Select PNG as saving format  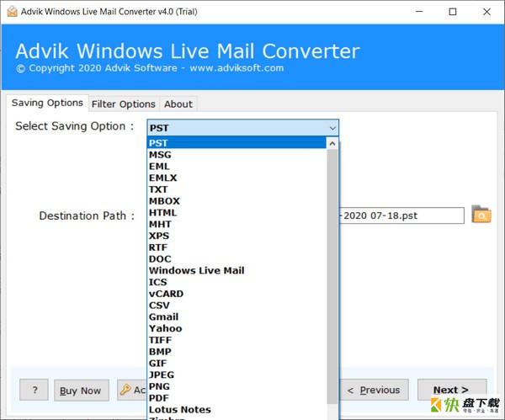(237, 386)
